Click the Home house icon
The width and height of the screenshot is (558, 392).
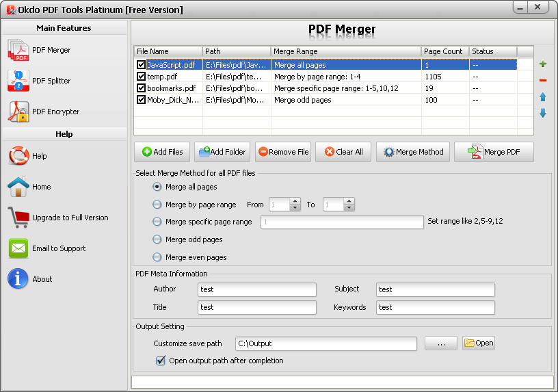pos(18,187)
